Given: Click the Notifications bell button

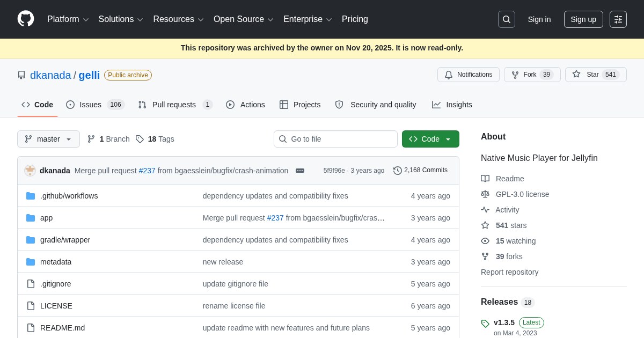Looking at the screenshot, I should (x=469, y=75).
